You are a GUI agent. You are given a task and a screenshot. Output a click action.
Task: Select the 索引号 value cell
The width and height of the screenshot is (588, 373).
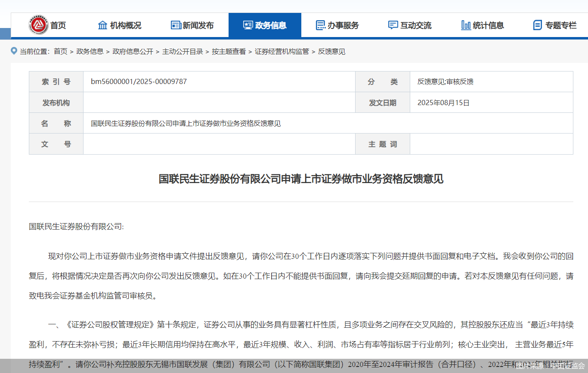219,81
